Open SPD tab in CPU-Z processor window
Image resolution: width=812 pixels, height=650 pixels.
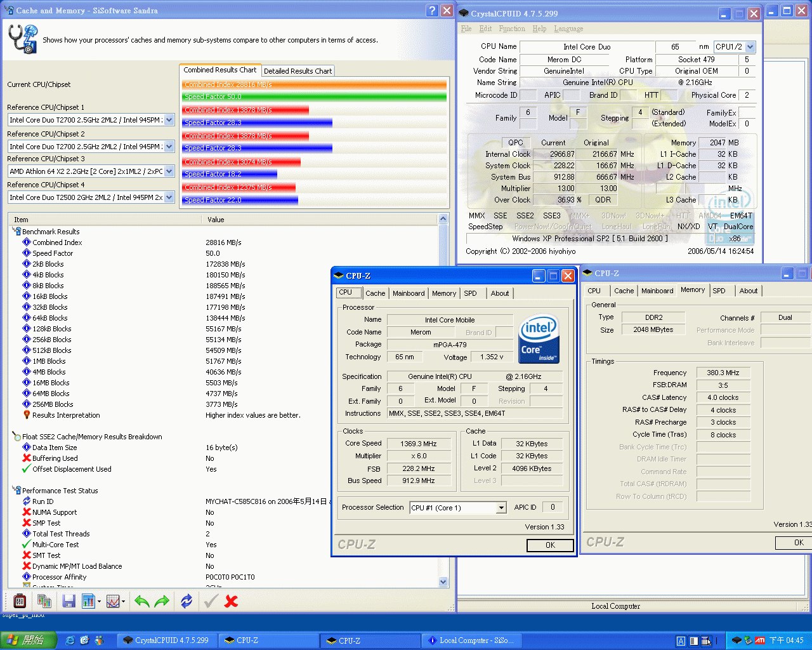click(x=470, y=293)
